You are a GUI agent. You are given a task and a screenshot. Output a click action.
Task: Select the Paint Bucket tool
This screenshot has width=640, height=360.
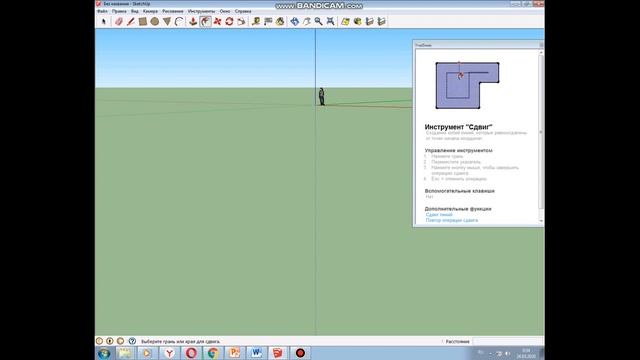tap(280, 22)
